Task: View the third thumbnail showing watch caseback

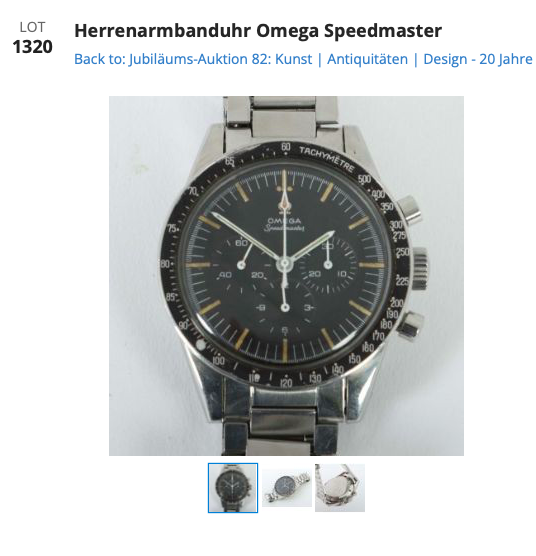Action: click(340, 488)
